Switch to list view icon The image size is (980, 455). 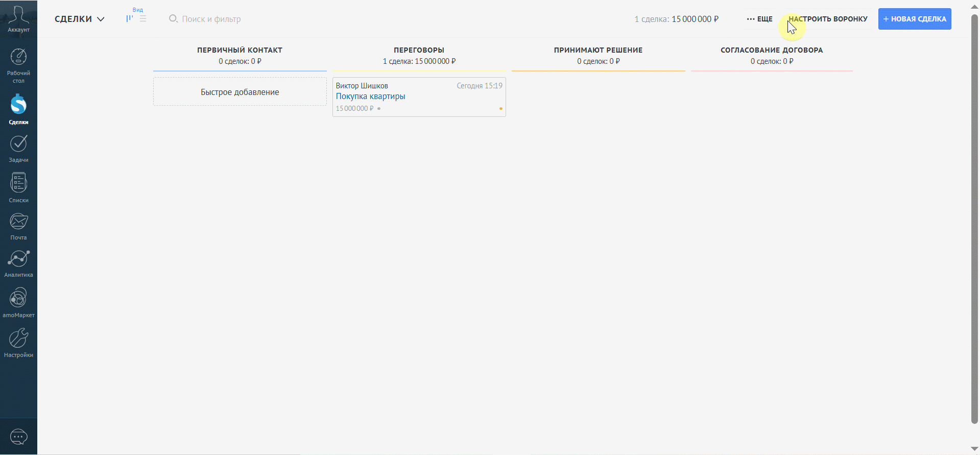(143, 19)
